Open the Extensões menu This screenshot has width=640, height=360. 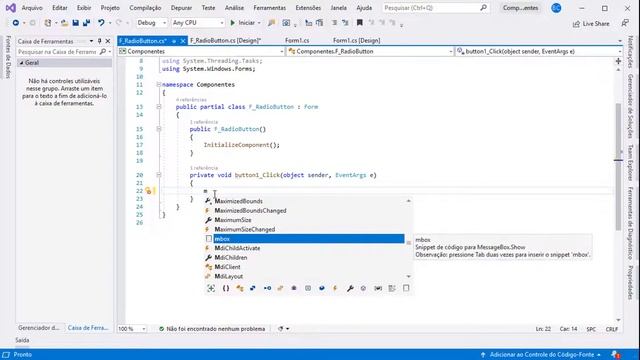308,8
